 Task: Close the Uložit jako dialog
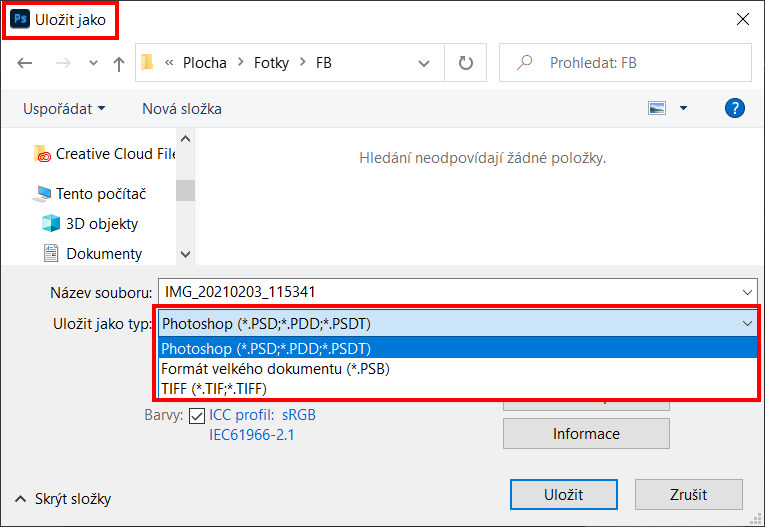pos(743,19)
